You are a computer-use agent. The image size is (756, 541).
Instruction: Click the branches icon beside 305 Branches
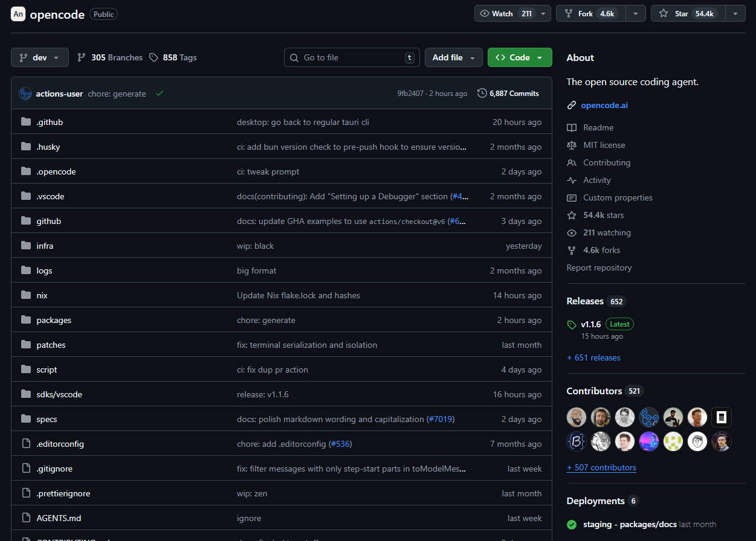(82, 58)
